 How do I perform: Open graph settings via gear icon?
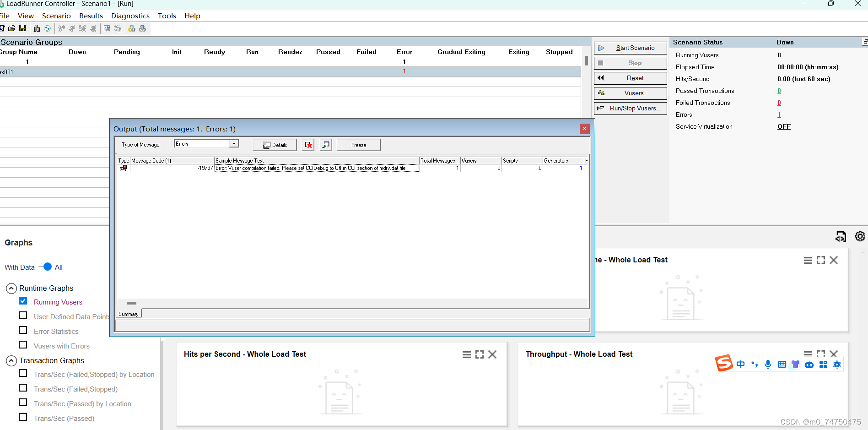tap(860, 236)
